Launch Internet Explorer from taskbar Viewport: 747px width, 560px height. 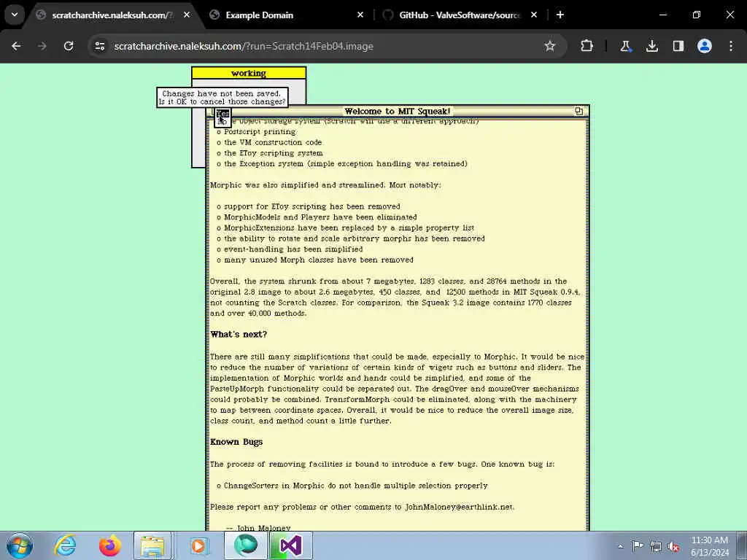point(65,545)
